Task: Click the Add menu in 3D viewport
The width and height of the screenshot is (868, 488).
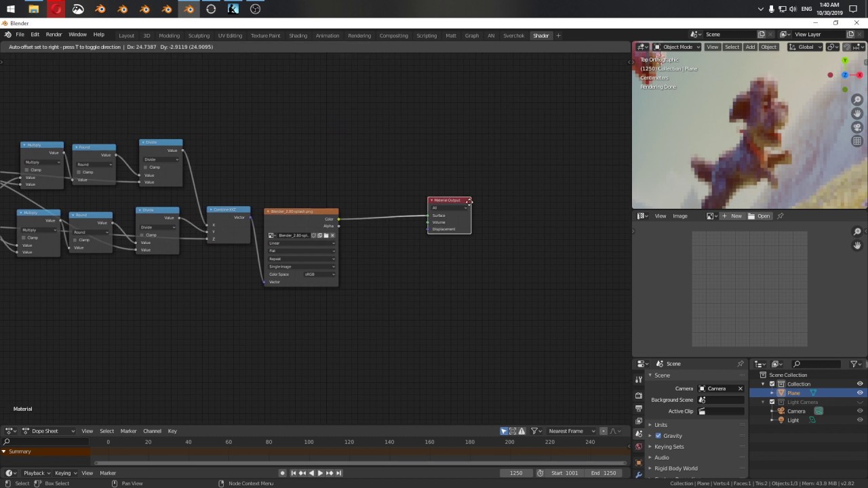Action: pyautogui.click(x=750, y=47)
